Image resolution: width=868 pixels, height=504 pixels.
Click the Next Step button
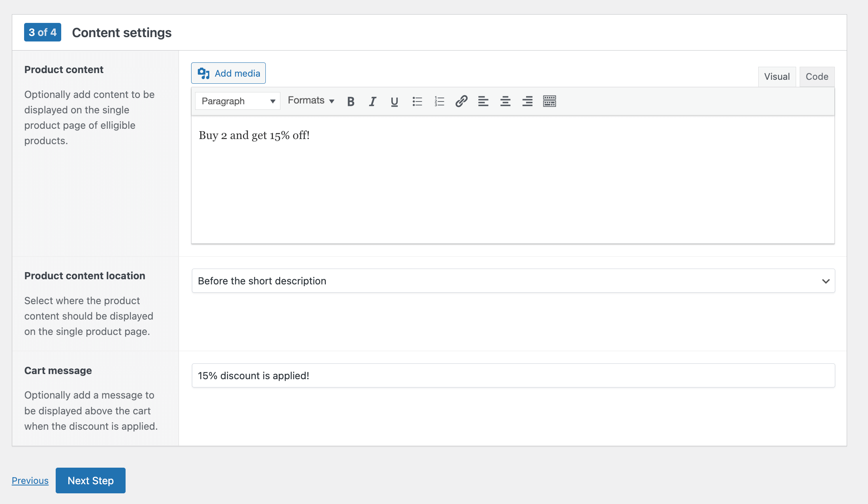click(90, 480)
